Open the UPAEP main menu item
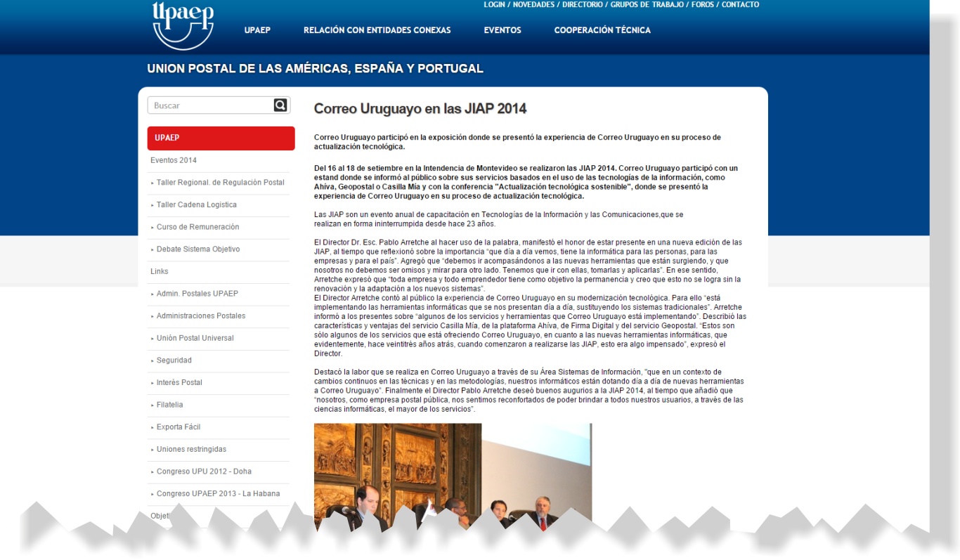Screen dimensions: 960x560 click(x=257, y=30)
